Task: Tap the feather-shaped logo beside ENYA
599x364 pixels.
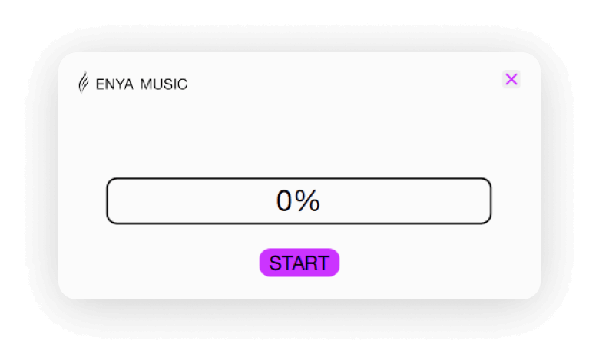Action: click(x=84, y=82)
